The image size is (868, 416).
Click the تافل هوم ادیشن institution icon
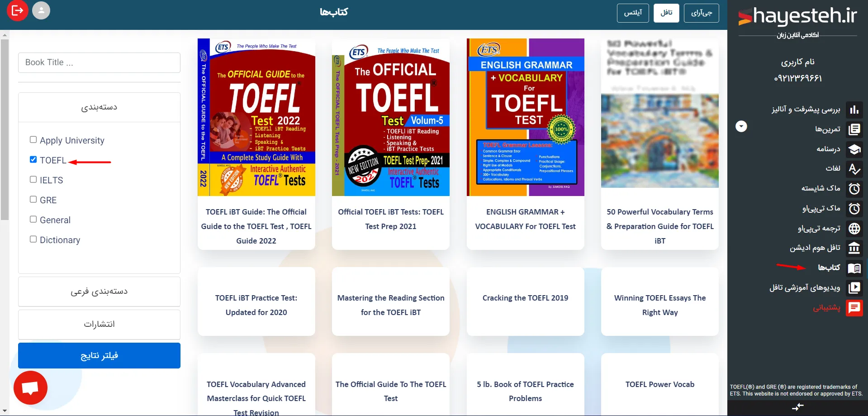coord(854,248)
